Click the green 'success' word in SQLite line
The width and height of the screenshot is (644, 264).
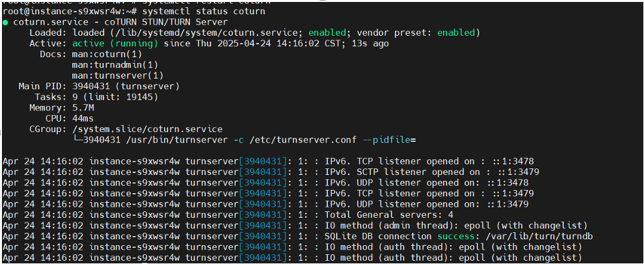coord(456,236)
